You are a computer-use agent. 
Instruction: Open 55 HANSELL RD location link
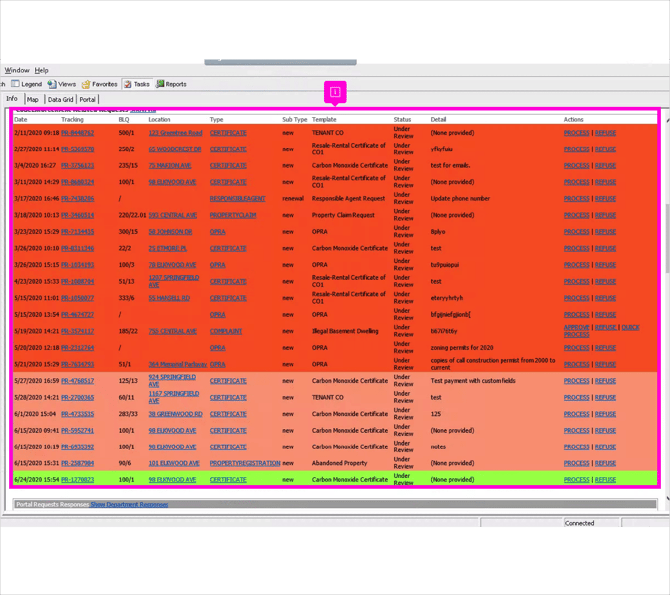point(169,298)
